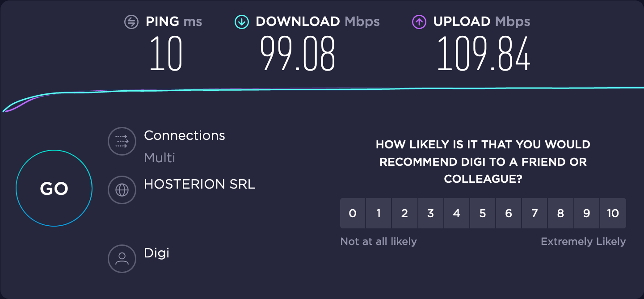
Task: Select rating 5 for Digi
Action: click(483, 213)
